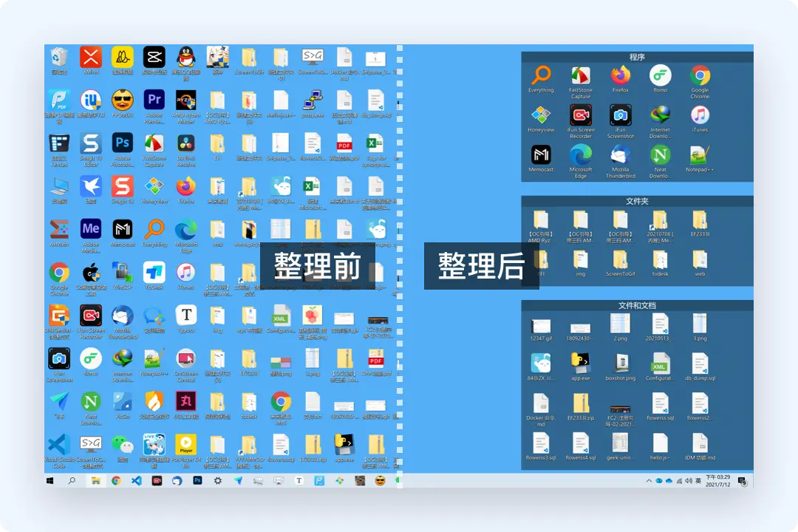Open the img folder in 文件夹 fence

coord(580,259)
